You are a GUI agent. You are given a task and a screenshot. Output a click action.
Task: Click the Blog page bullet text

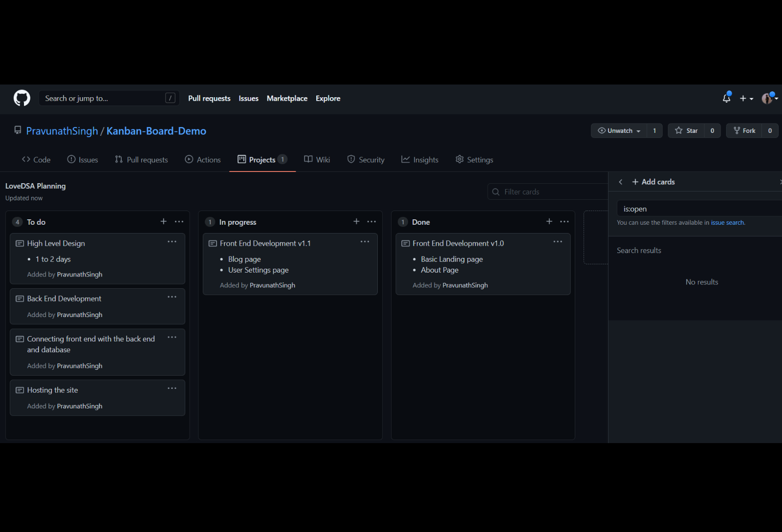(244, 259)
